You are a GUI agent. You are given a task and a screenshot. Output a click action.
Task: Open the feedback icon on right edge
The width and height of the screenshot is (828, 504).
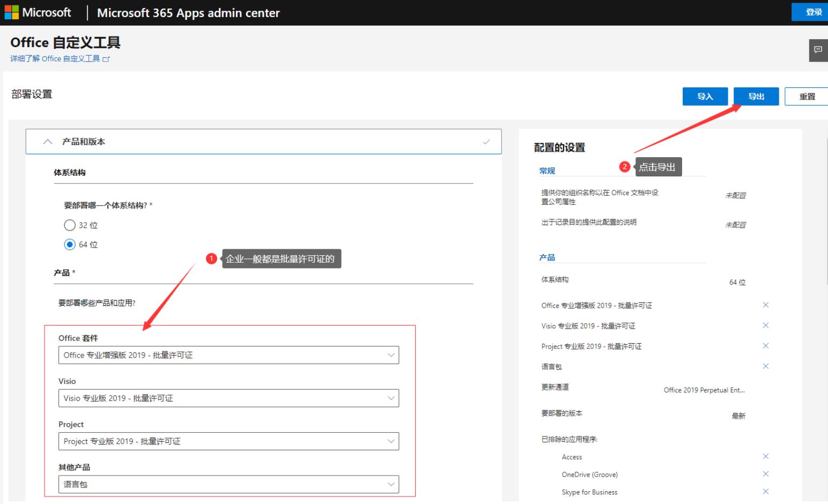818,50
